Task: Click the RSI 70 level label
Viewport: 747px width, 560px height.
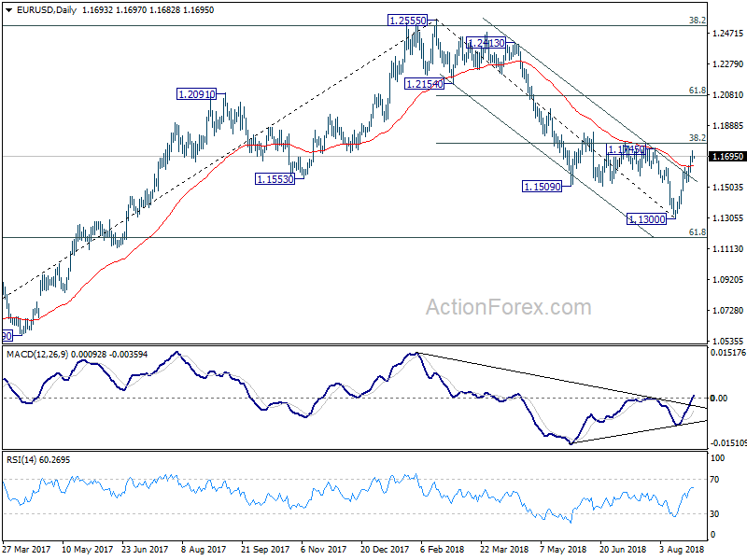Action: [x=714, y=480]
